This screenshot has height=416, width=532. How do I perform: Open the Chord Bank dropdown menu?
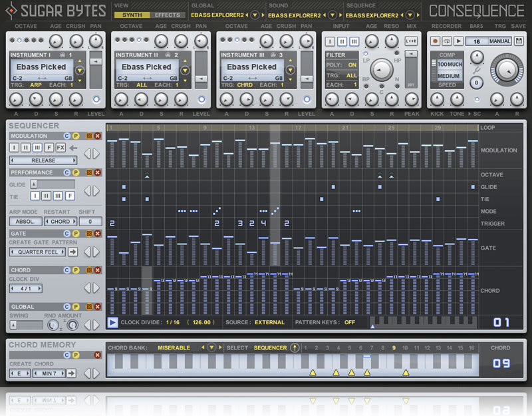click(211, 347)
